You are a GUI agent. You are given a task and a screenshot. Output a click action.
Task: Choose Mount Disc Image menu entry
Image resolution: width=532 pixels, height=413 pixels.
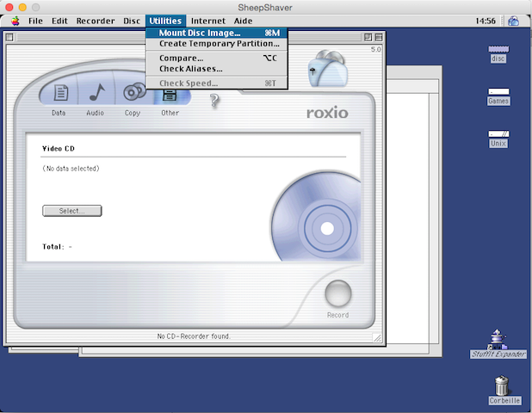[217, 33]
